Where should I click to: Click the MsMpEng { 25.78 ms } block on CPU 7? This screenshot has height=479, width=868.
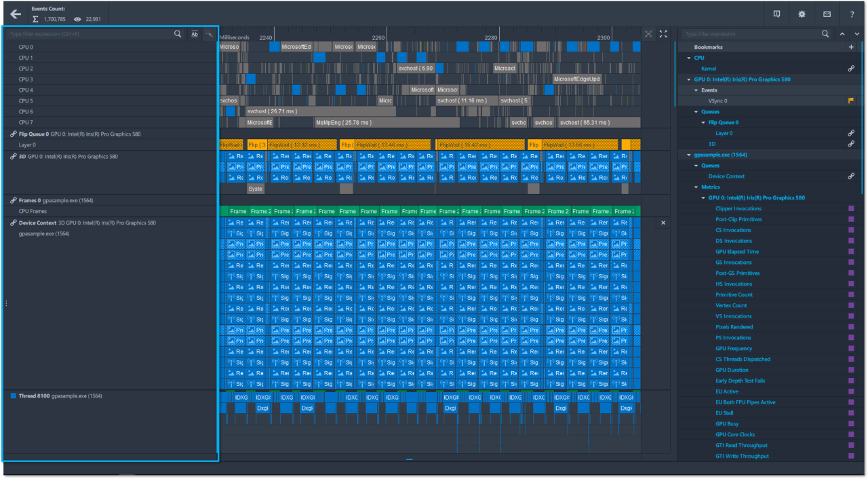click(387, 122)
